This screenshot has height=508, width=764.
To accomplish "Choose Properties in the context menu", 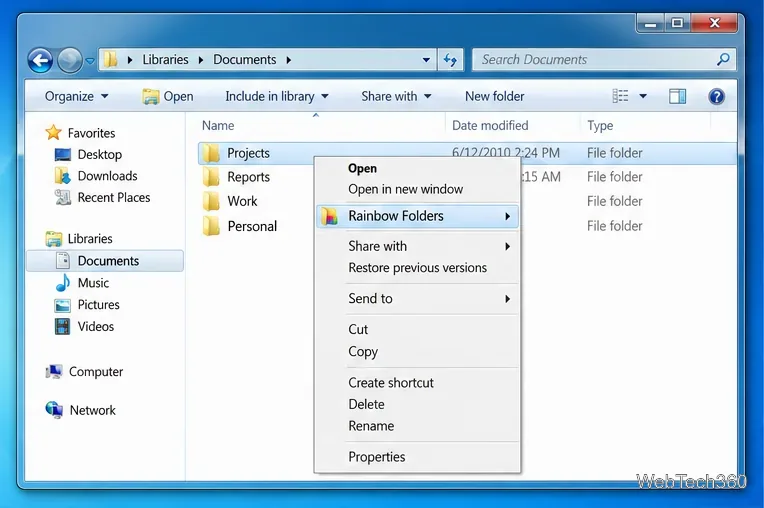I will click(x=377, y=457).
